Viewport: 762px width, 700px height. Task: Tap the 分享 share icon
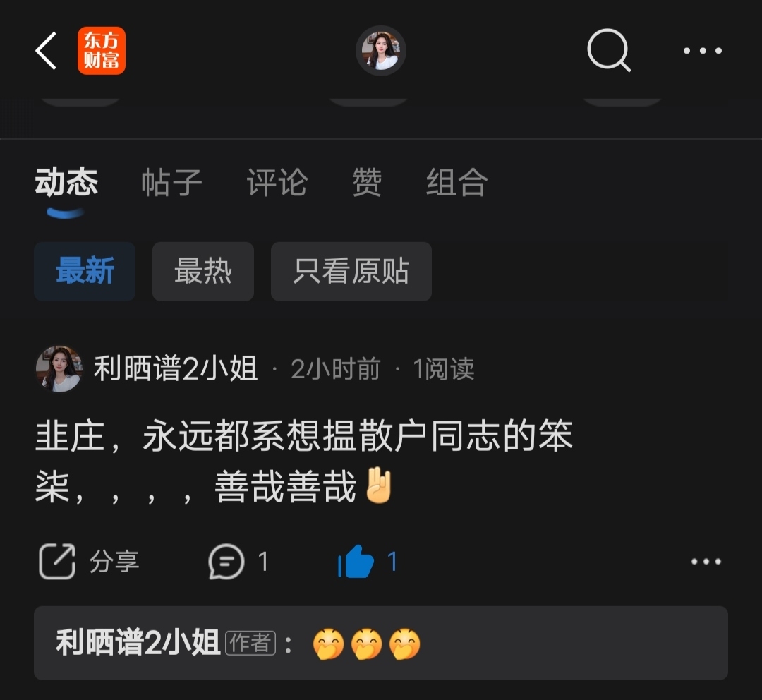tap(57, 562)
